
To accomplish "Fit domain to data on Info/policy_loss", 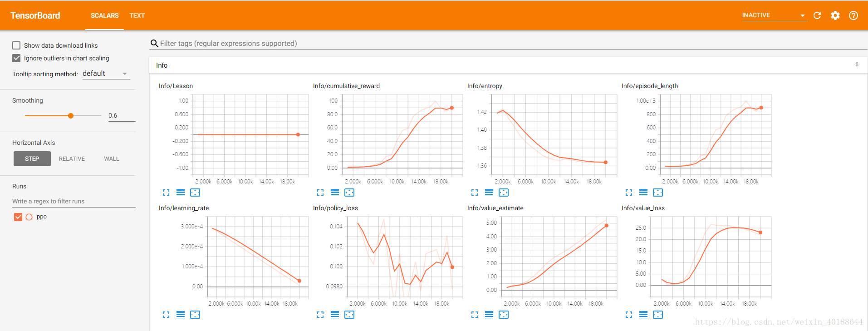I will coord(349,315).
